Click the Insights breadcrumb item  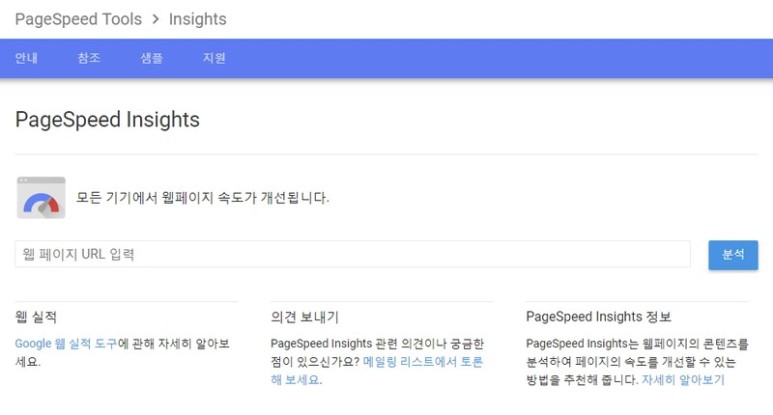pos(197,19)
